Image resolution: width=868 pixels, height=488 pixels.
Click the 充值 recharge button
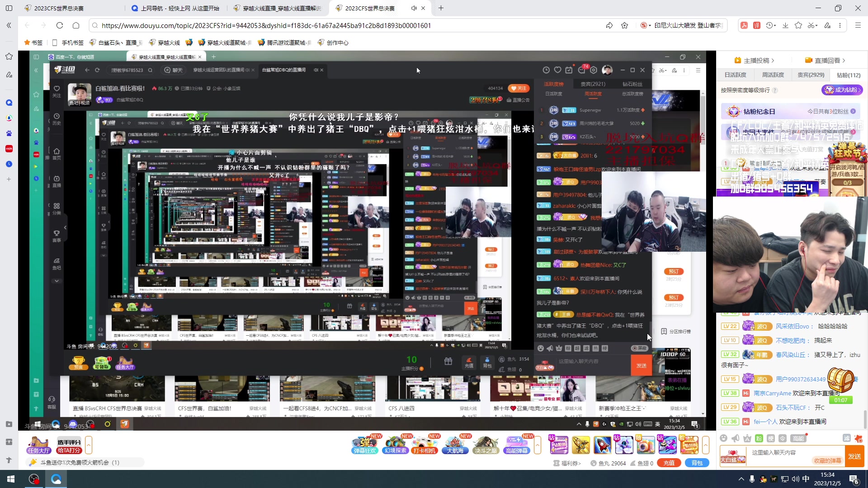[x=669, y=463]
